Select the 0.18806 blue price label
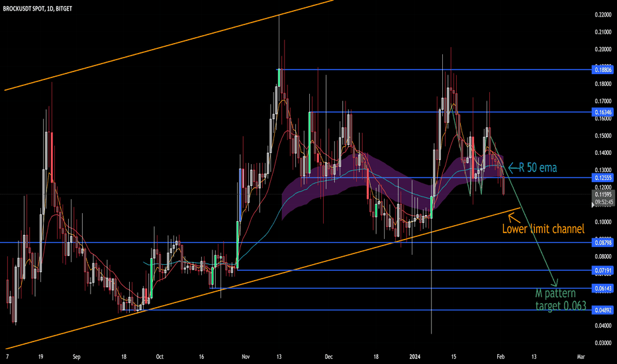Screen dimensions: 617x364 point(602,69)
